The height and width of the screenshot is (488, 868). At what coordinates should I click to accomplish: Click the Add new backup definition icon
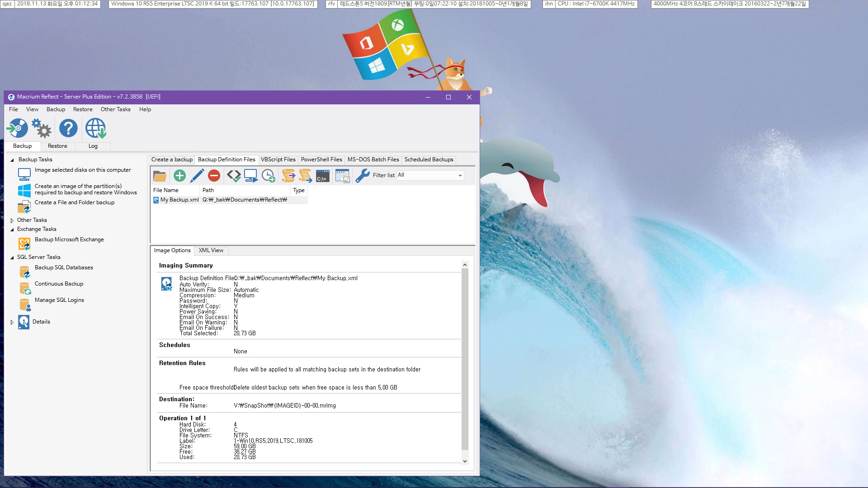(x=180, y=174)
